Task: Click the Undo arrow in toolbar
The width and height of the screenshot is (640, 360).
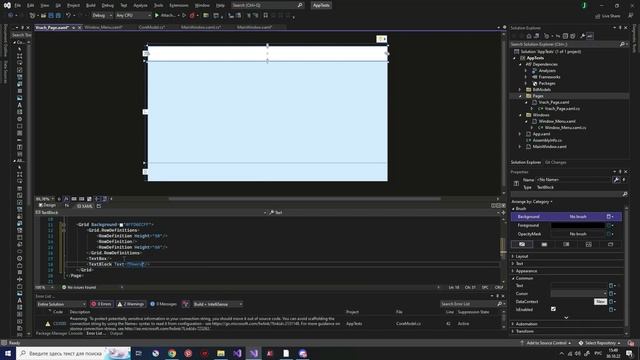Action: (x=69, y=16)
